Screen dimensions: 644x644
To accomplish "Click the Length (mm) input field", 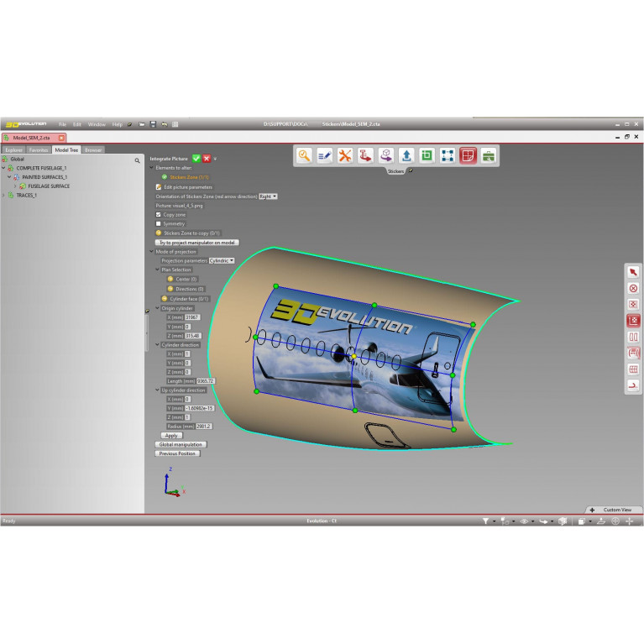I will pyautogui.click(x=206, y=381).
